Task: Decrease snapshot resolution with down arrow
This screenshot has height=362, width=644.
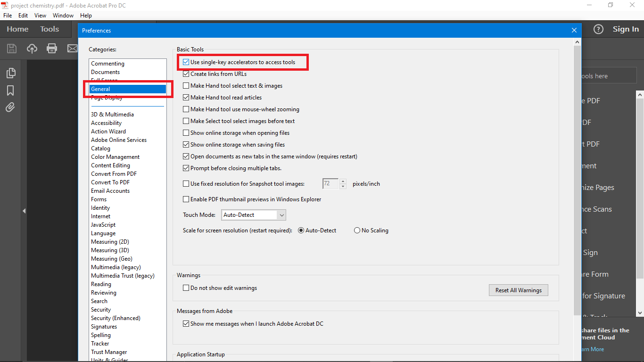Action: 343,187
